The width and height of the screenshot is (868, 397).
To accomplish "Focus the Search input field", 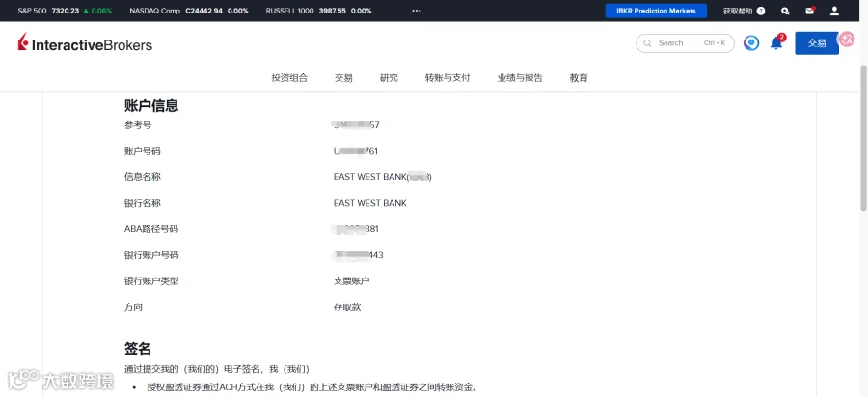I will [686, 43].
